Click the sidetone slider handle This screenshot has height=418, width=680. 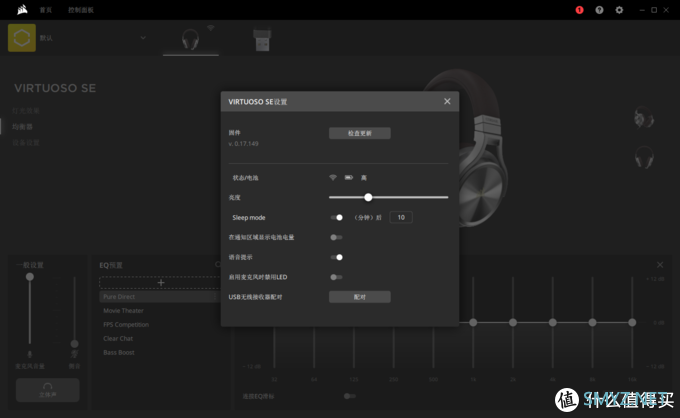(x=75, y=344)
